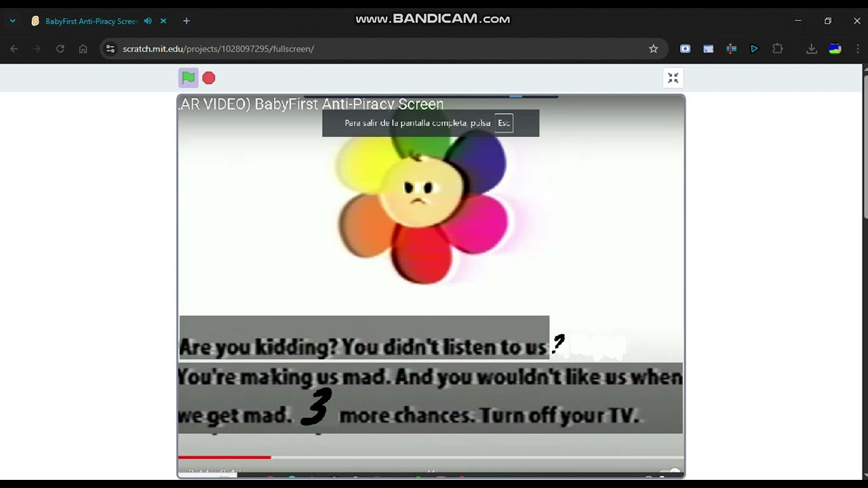Click the handwritten number 3
This screenshot has height=488, width=868.
[x=316, y=407]
